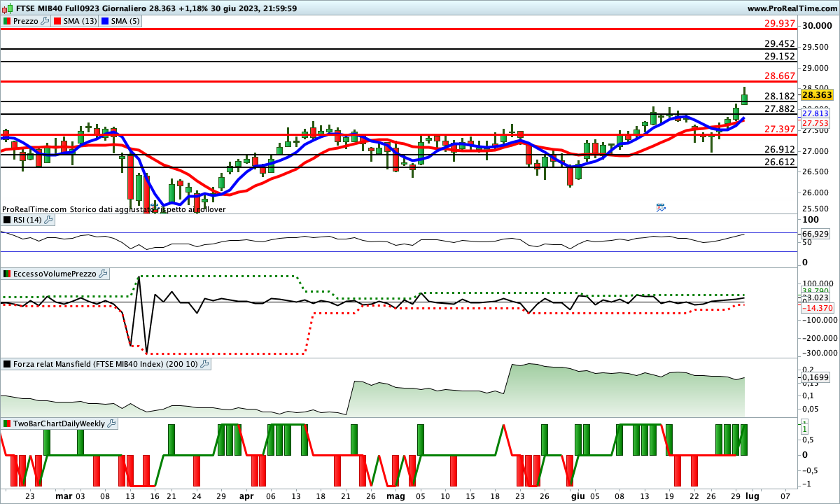The image size is (840, 504).
Task: Click the level label 28.182
Action: tap(780, 96)
